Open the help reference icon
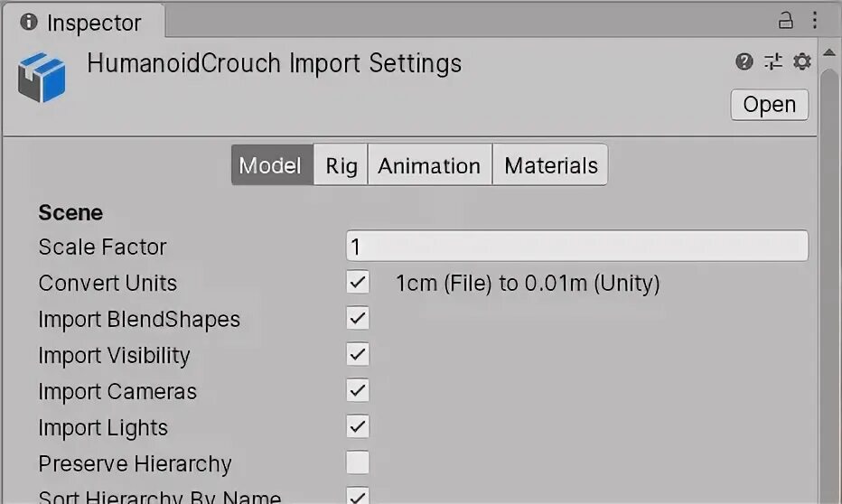Image resolution: width=842 pixels, height=504 pixels. pos(744,61)
